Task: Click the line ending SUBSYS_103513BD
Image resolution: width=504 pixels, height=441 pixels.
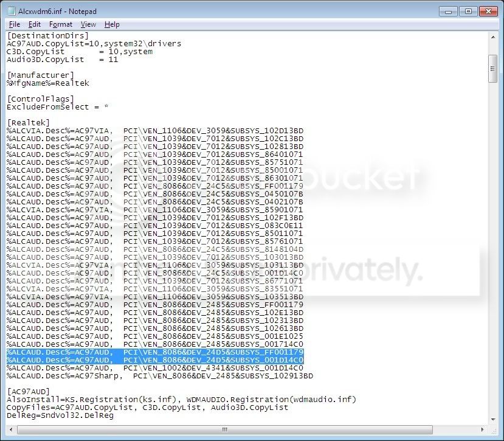Action: pos(155,297)
